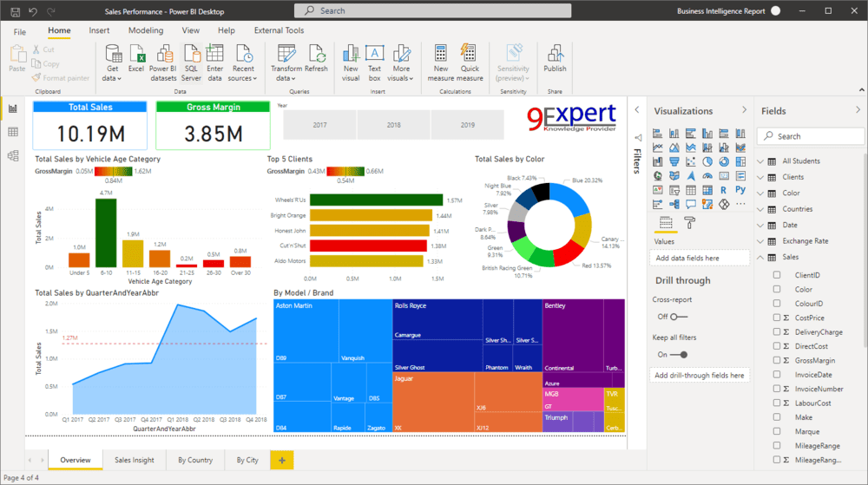
Task: Collapse the Fields pane arrow
Action: pyautogui.click(x=858, y=110)
